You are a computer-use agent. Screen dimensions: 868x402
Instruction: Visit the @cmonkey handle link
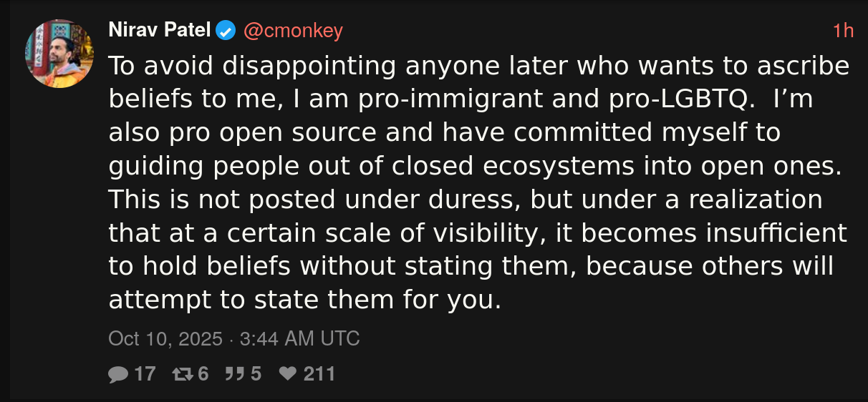pos(293,31)
